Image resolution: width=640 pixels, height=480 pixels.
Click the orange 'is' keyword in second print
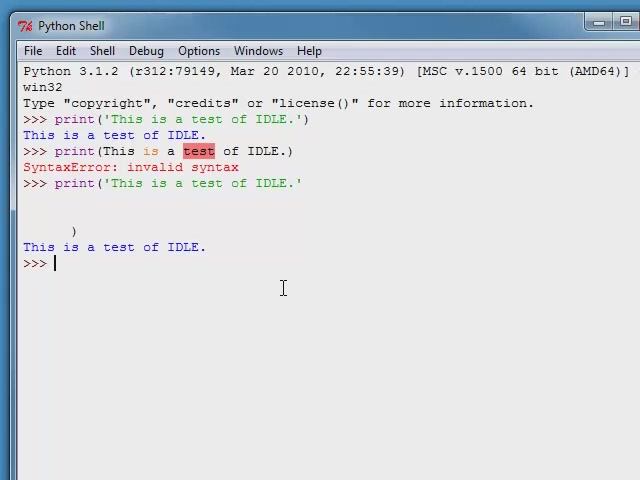(x=151, y=151)
